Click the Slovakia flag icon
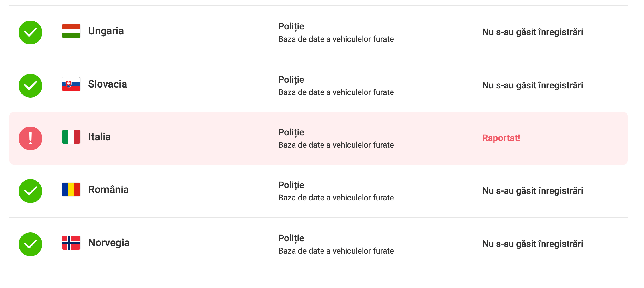Viewport: 644px width, 288px height. 71,84
